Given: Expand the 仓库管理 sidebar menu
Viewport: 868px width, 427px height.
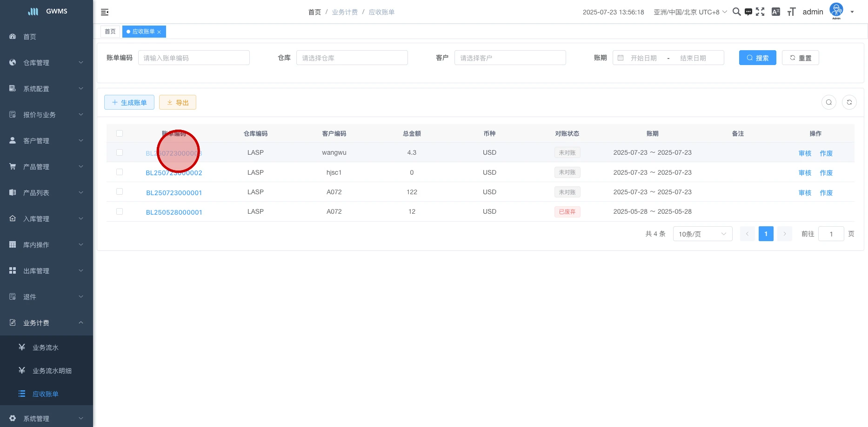Looking at the screenshot, I should pyautogui.click(x=47, y=63).
